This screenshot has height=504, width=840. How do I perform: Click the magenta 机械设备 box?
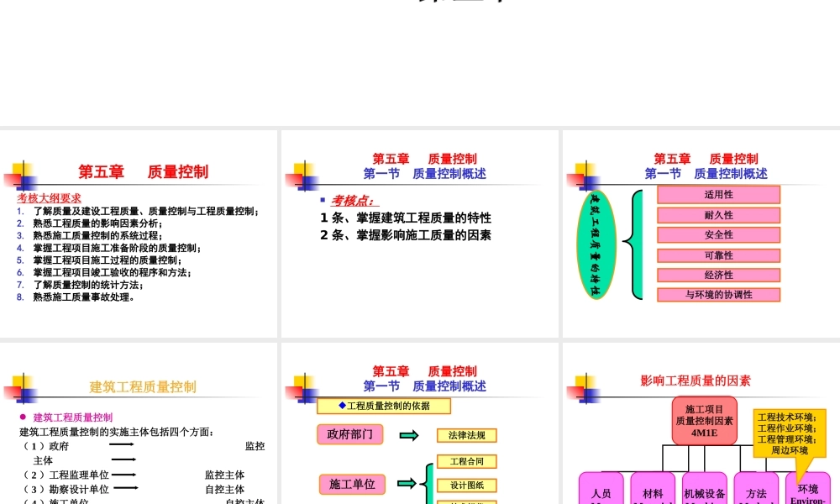click(x=705, y=489)
